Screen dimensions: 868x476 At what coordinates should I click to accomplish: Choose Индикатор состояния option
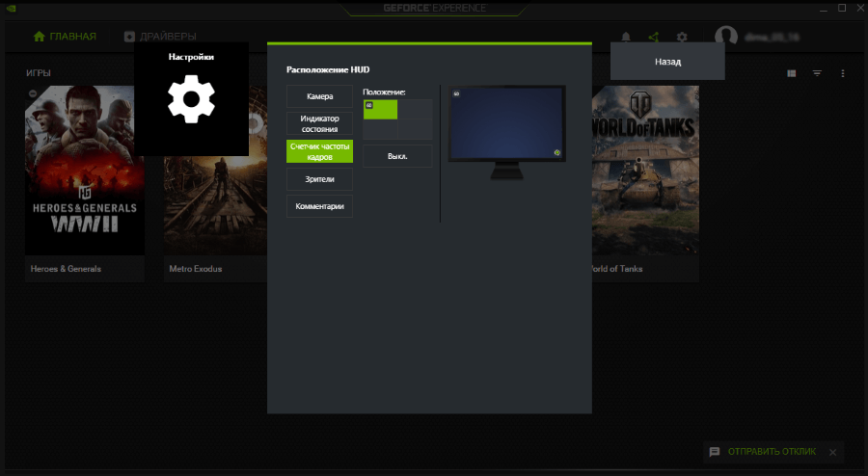(x=319, y=123)
